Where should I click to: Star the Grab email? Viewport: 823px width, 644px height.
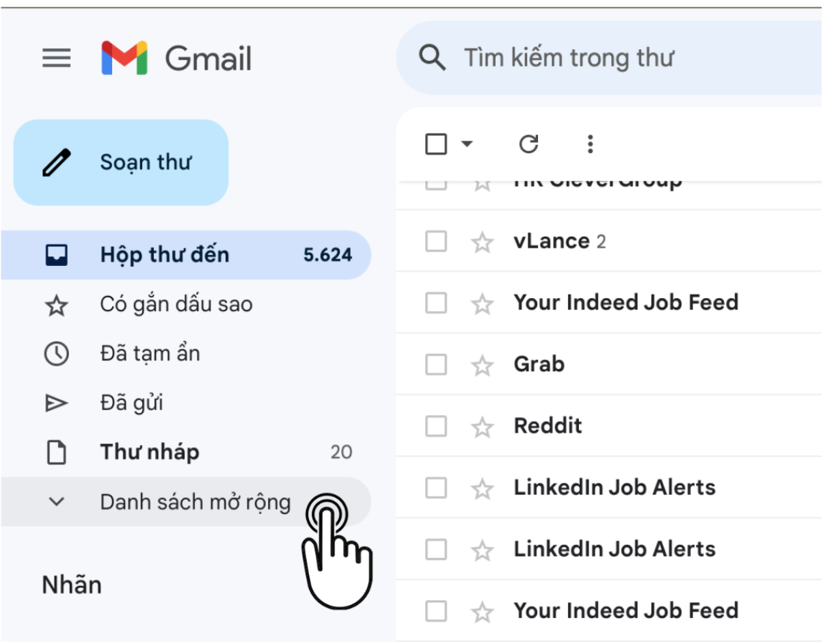[x=483, y=364]
